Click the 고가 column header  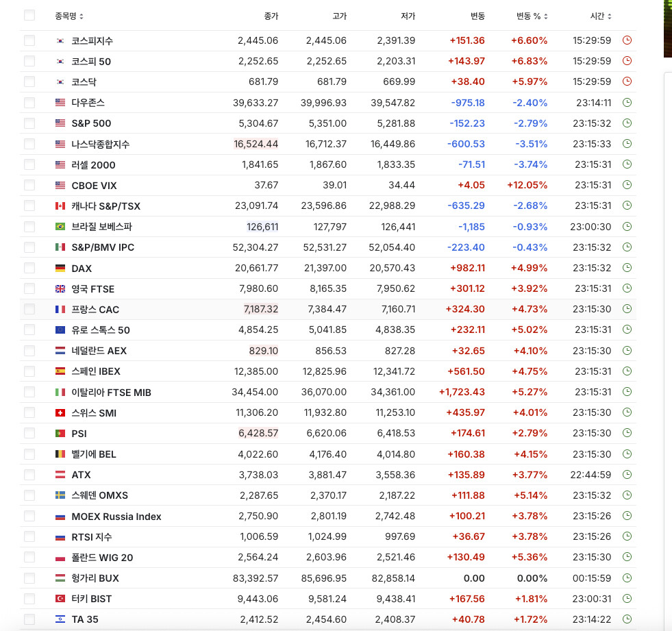340,16
